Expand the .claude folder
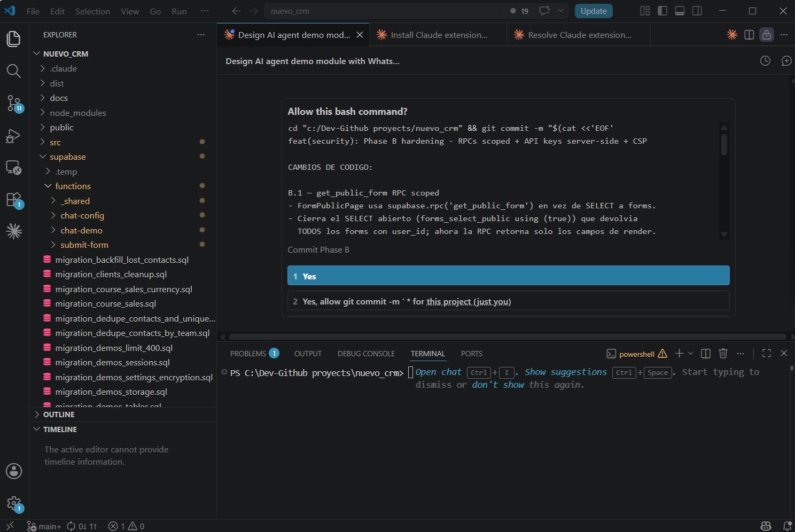Viewport: 795px width, 532px height. click(x=43, y=68)
